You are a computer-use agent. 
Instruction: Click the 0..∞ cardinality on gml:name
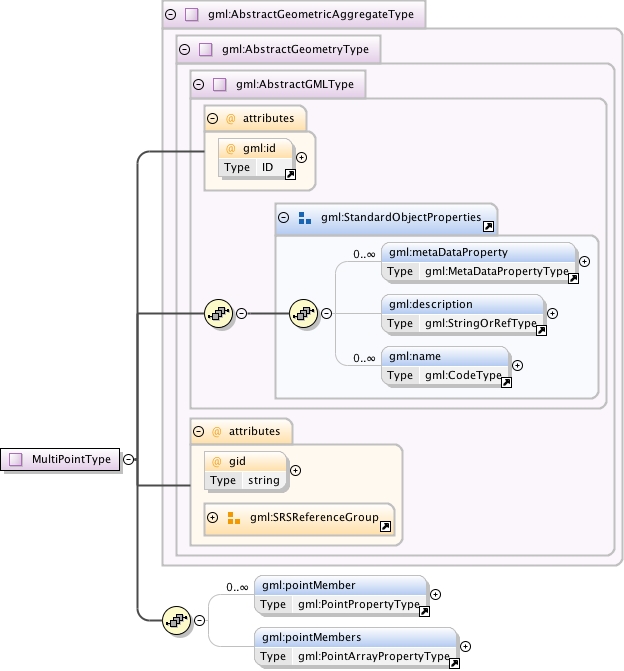(x=364, y=359)
